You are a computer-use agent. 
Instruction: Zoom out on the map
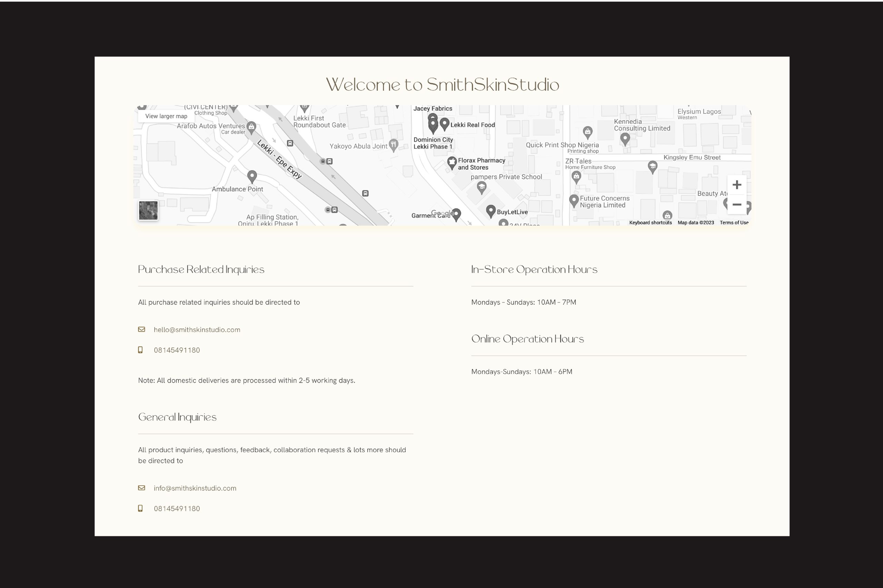(736, 205)
